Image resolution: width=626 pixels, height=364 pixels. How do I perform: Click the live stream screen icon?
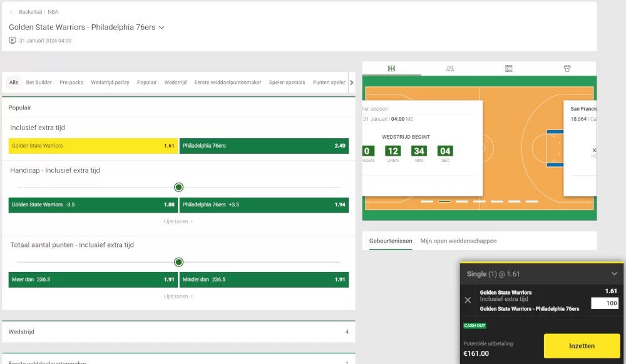click(x=13, y=41)
